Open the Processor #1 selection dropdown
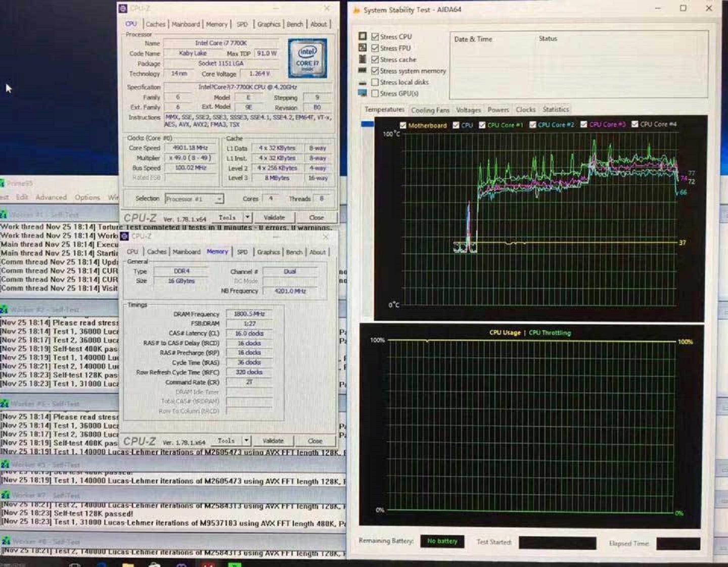 (x=219, y=199)
